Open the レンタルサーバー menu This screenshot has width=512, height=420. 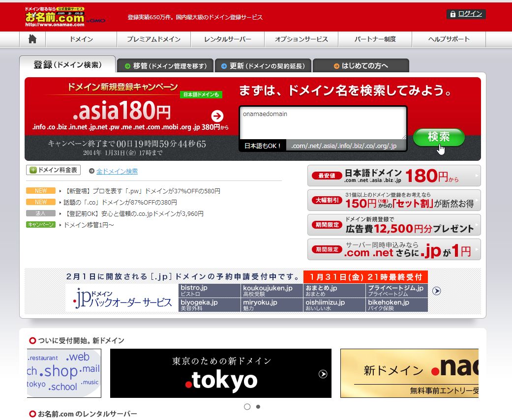(x=228, y=39)
